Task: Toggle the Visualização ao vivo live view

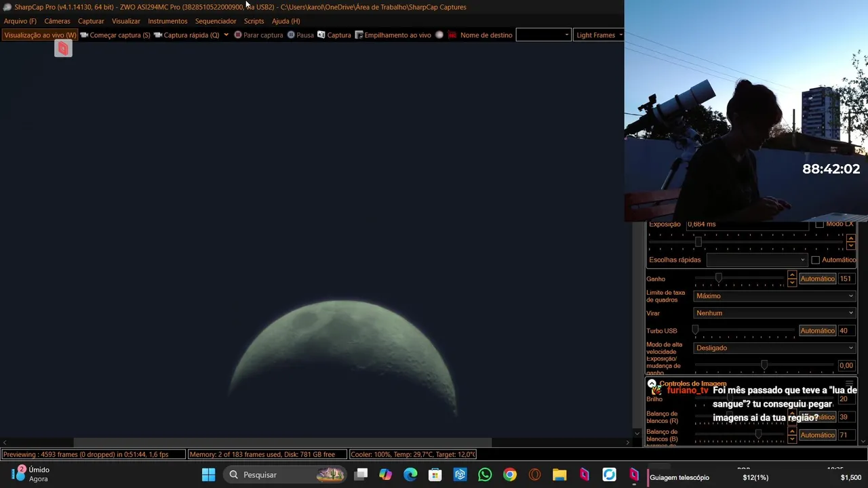Action: (40, 35)
